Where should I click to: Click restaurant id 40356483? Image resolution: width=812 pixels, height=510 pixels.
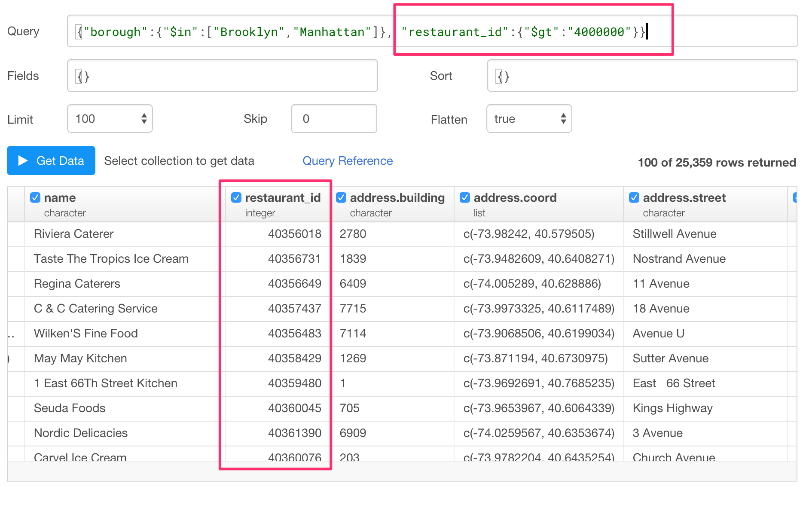[x=295, y=334]
